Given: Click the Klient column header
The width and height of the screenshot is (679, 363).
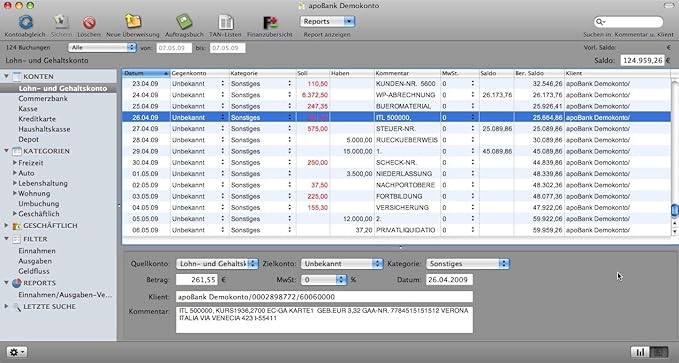Looking at the screenshot, I should tap(617, 73).
